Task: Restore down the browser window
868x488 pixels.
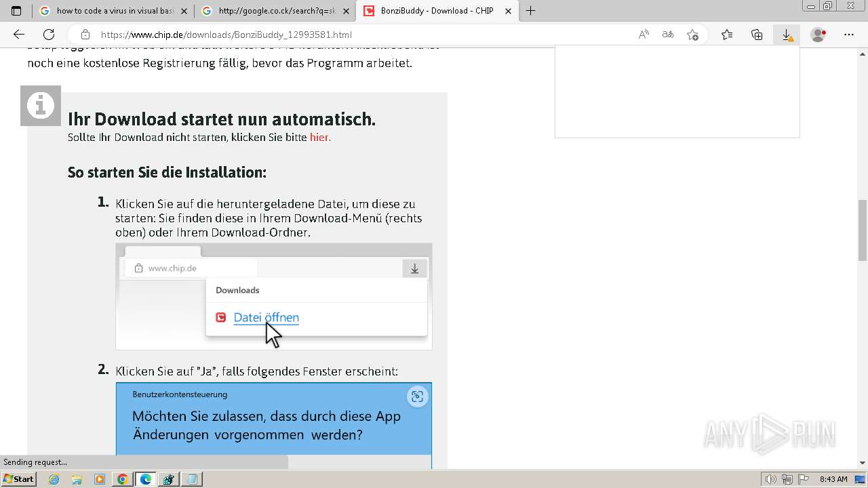Action: [827, 6]
